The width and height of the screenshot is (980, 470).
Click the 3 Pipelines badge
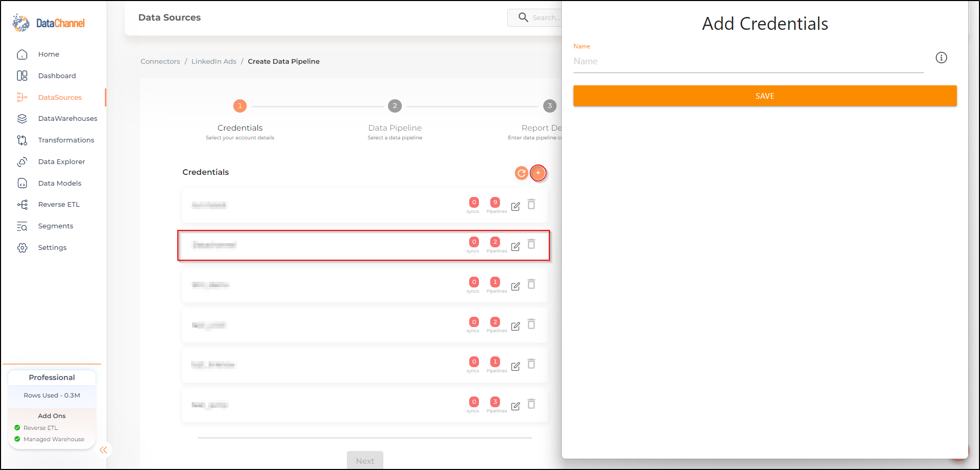click(x=495, y=402)
